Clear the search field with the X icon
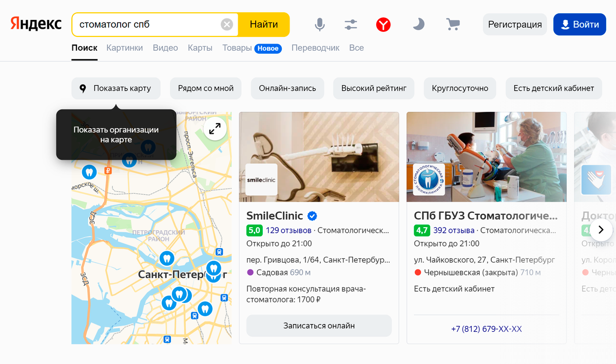This screenshot has height=364, width=616. pos(227,25)
